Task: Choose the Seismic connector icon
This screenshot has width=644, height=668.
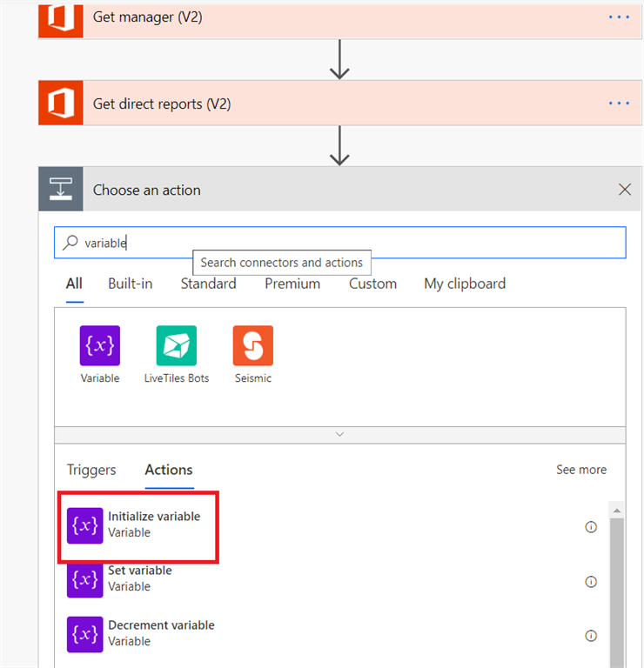Action: click(252, 345)
